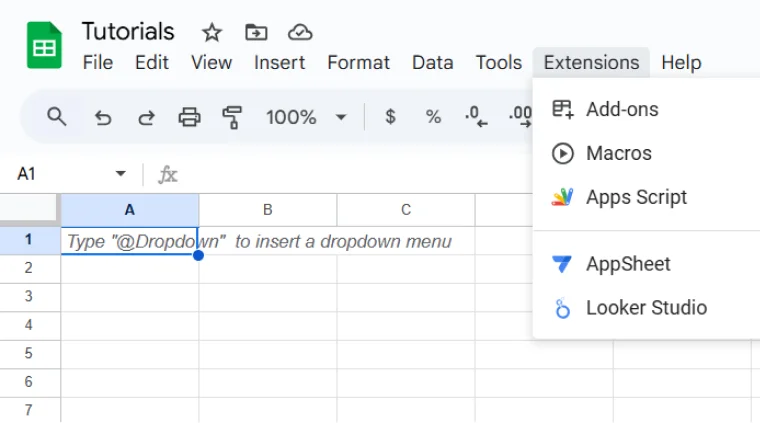Redo the last action
760x423 pixels.
146,117
